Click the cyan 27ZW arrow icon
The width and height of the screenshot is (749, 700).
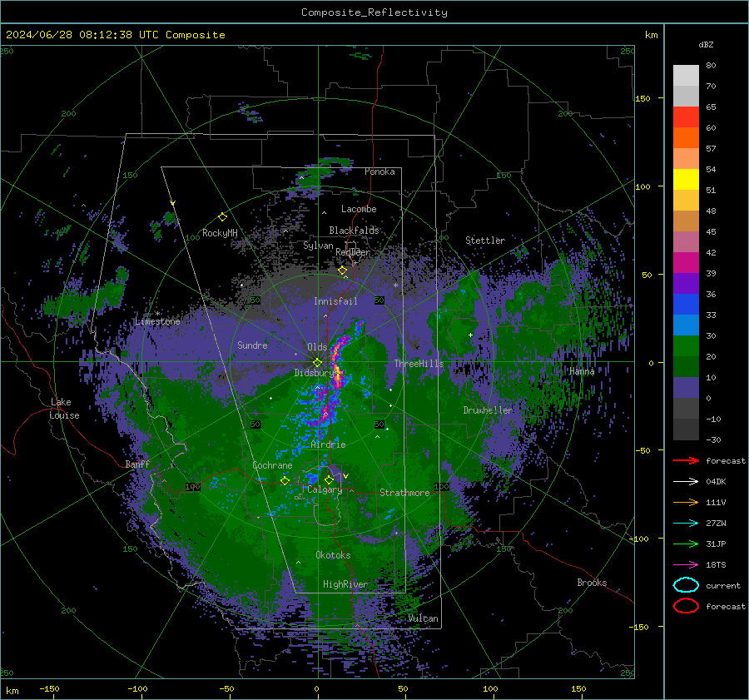tap(686, 524)
